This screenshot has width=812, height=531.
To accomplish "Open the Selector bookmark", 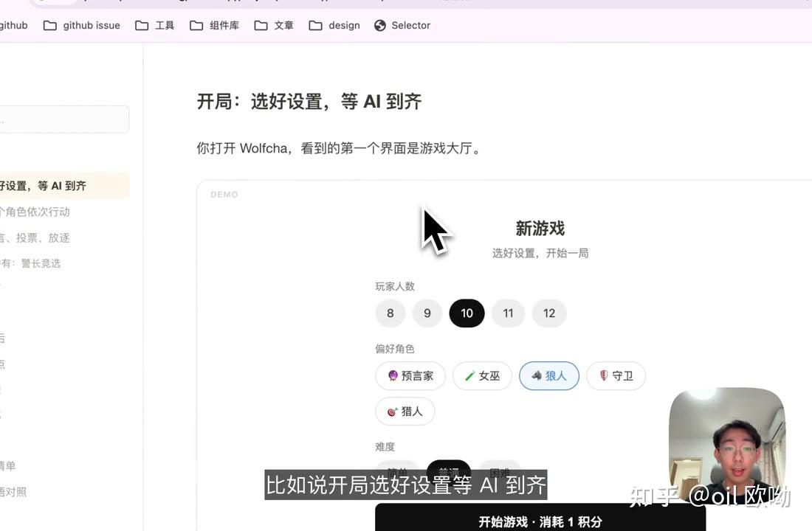I will [x=402, y=25].
